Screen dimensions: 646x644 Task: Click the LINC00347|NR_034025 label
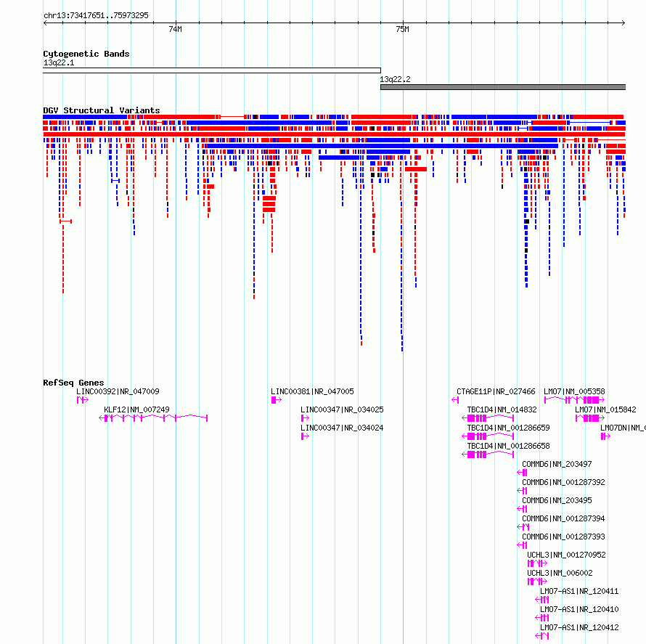point(342,409)
